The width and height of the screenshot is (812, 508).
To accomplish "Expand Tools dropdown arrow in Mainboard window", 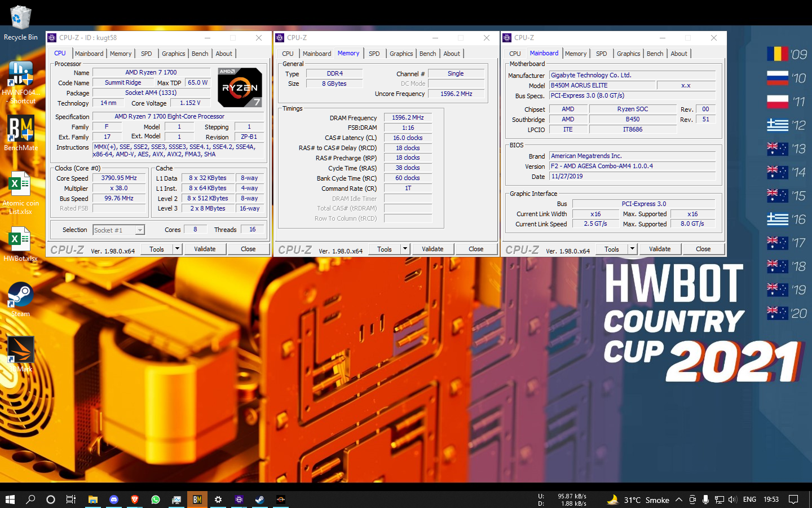I will coord(632,249).
